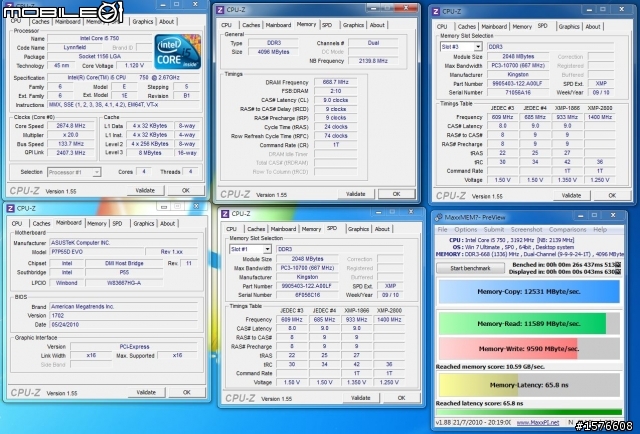
Task: Open the www.MaxxPI.net link
Action: (x=538, y=423)
